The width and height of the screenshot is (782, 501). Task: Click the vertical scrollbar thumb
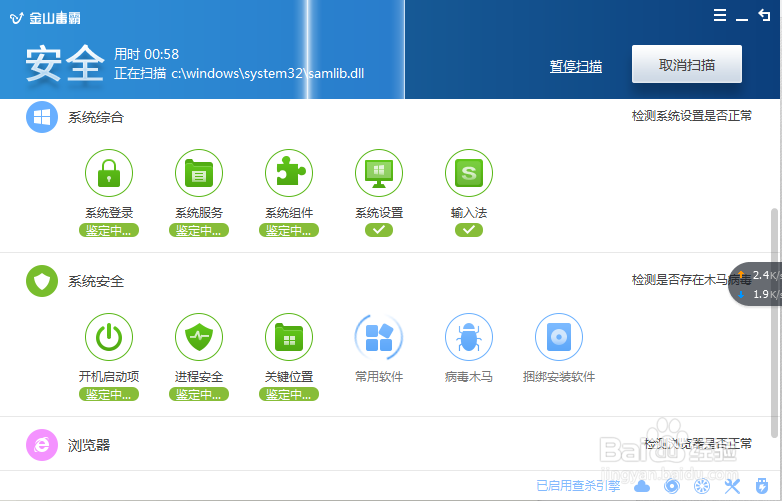tap(775, 323)
